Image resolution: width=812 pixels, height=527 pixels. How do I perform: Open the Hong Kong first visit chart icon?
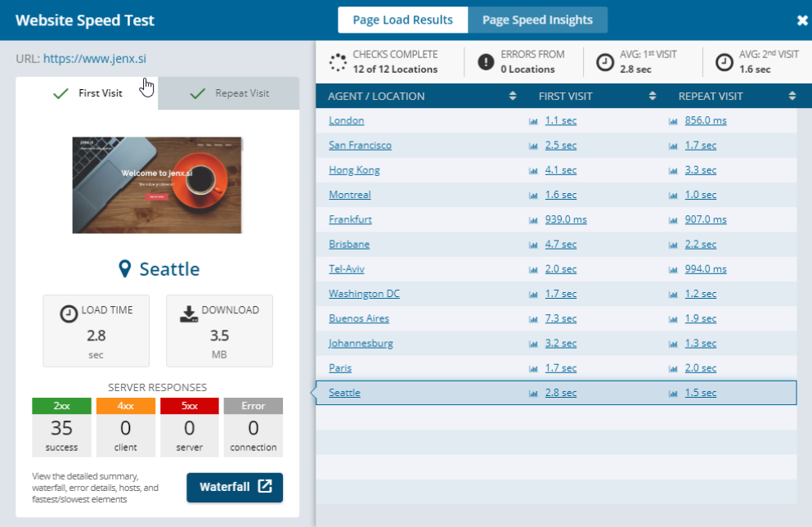coord(533,171)
